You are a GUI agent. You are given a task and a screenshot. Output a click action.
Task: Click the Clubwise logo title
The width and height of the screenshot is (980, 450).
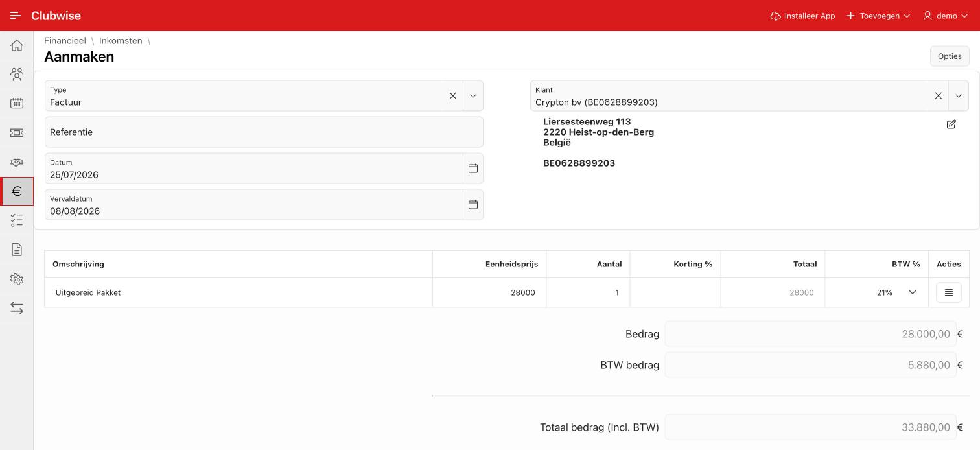coord(56,16)
